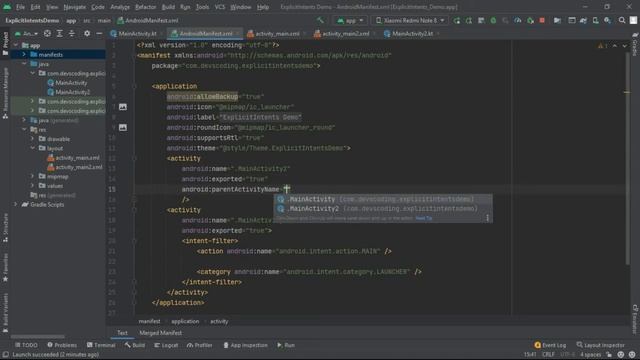
Task: Open the Device Manager icon in toolbar
Action: click(x=596, y=20)
